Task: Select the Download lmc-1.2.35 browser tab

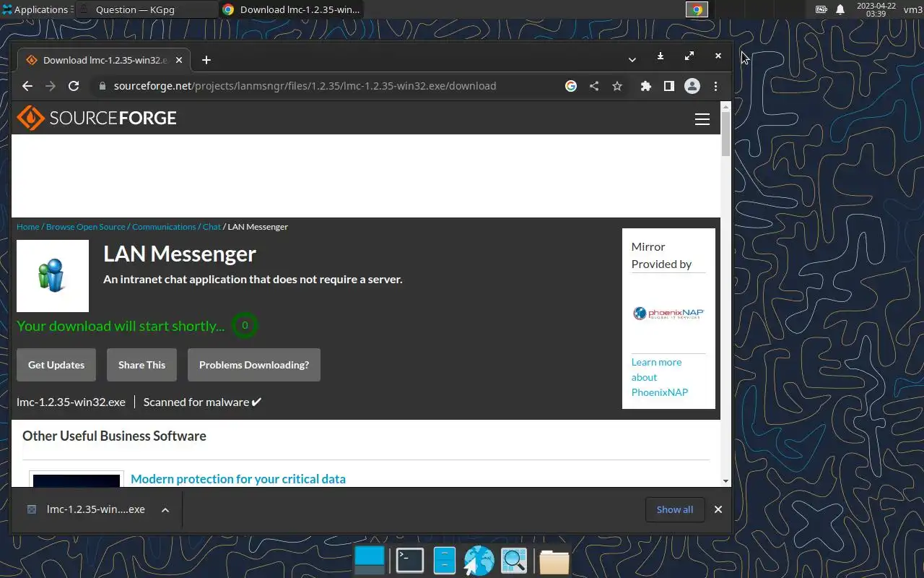Action: click(x=103, y=60)
